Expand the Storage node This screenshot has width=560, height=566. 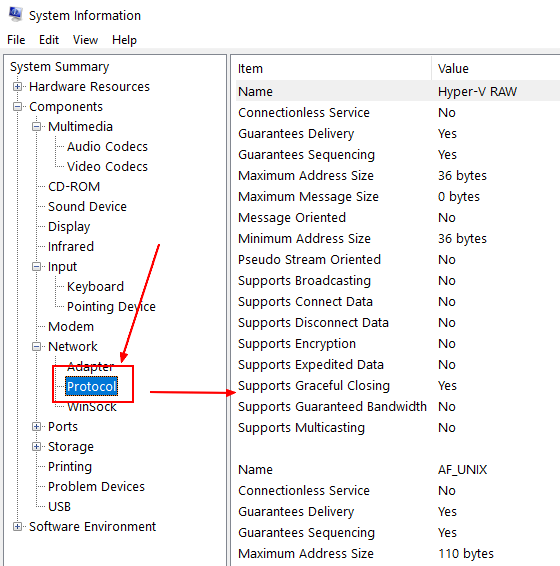click(x=36, y=447)
